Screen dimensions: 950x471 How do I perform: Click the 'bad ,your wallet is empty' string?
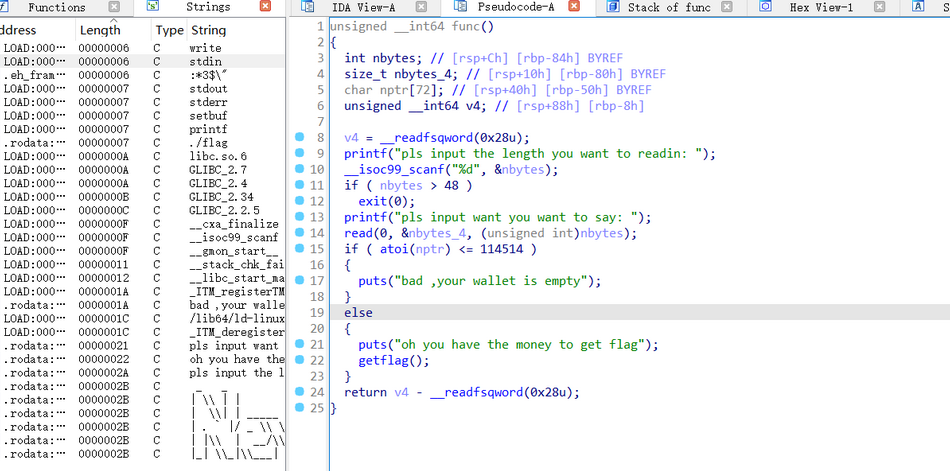point(492,281)
